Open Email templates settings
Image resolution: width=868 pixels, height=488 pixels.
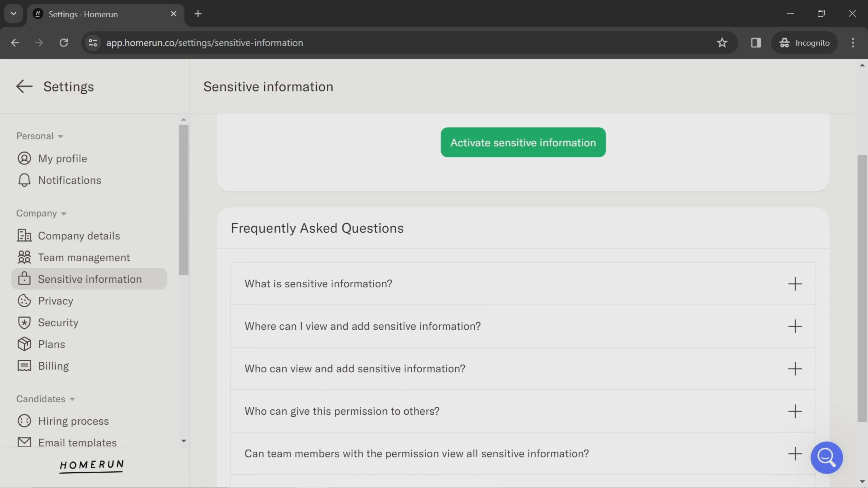tap(78, 443)
